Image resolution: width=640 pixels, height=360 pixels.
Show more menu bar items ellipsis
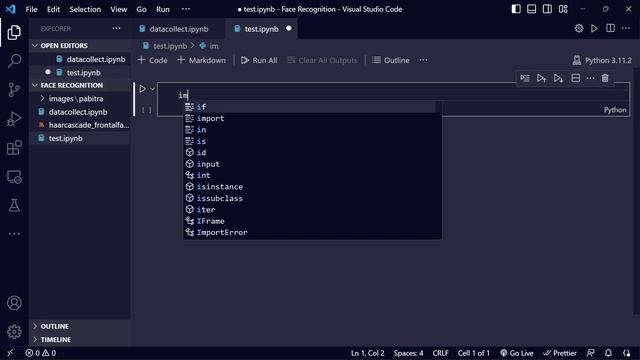tap(186, 9)
